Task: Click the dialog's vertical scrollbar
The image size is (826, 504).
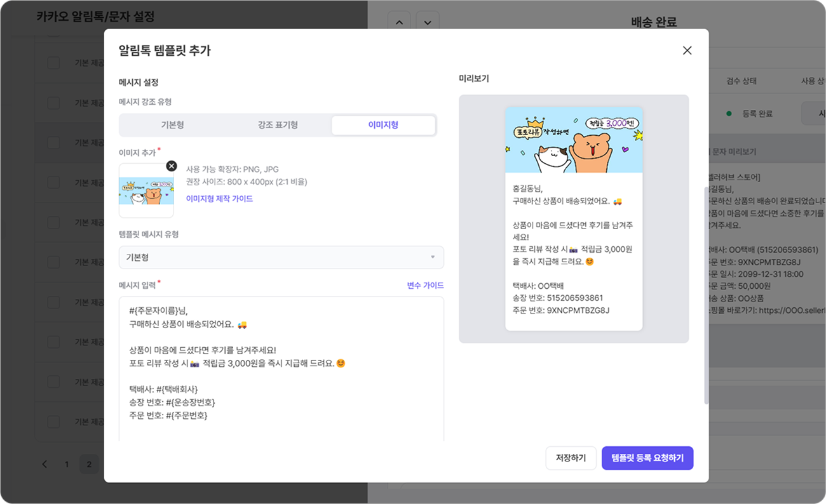Action: click(706, 295)
